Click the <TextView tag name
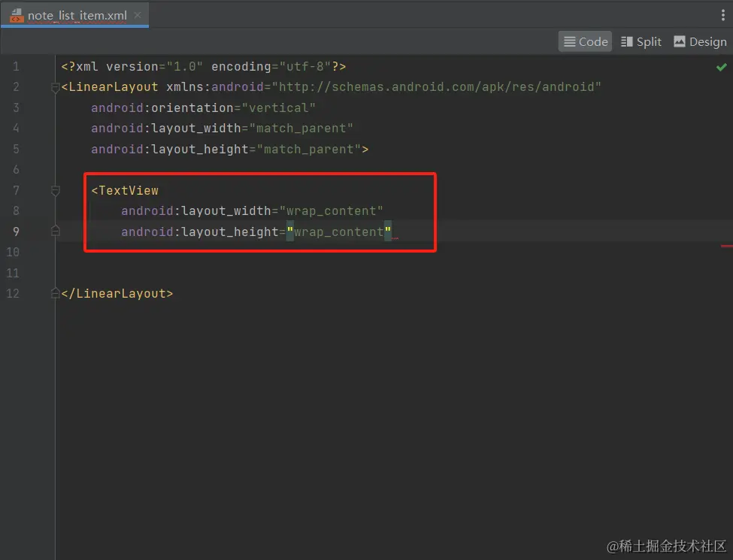The width and height of the screenshot is (733, 560). [125, 190]
